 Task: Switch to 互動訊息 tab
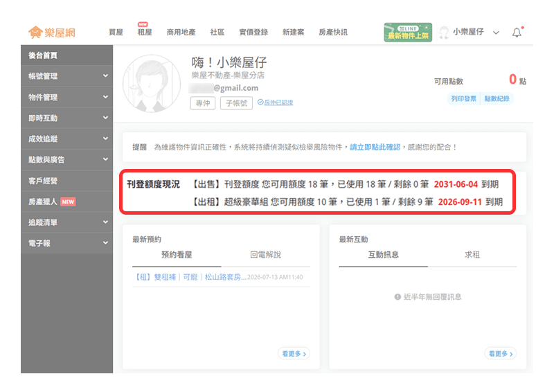tap(384, 255)
